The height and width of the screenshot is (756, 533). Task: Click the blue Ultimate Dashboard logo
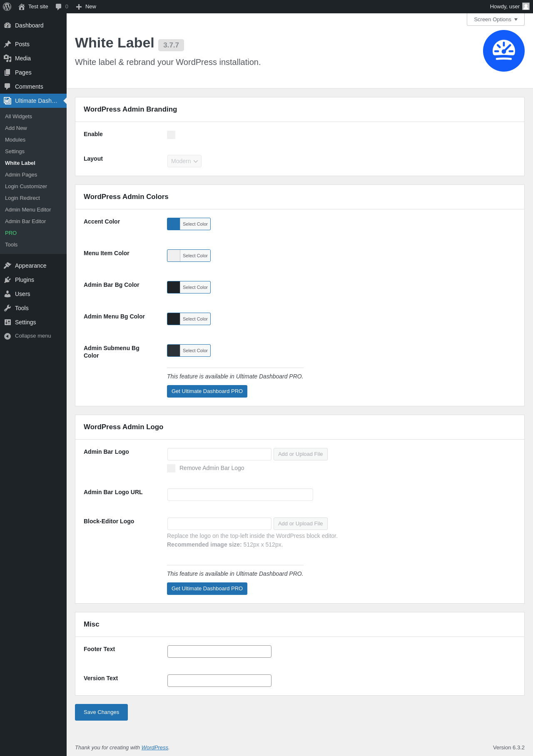pos(504,51)
